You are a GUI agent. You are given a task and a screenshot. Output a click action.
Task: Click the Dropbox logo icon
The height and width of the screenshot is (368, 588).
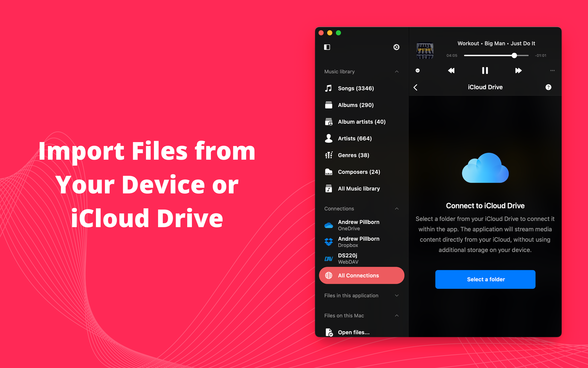pos(329,242)
